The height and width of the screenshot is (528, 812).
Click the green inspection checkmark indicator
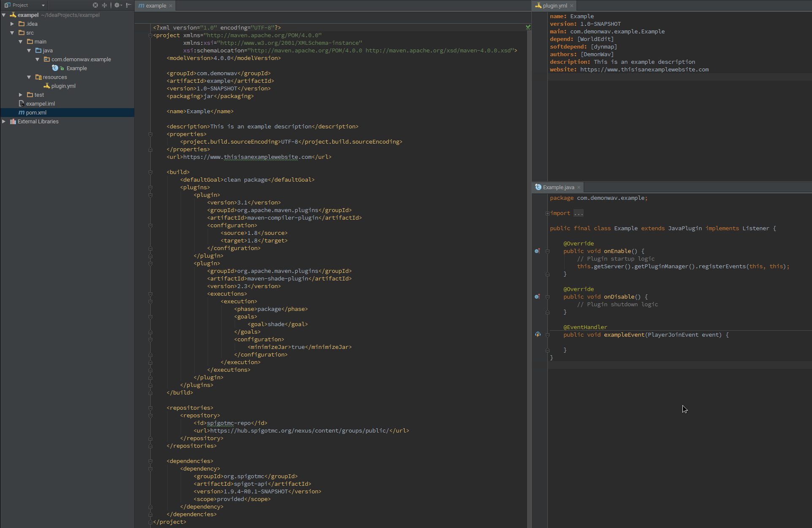pyautogui.click(x=528, y=27)
